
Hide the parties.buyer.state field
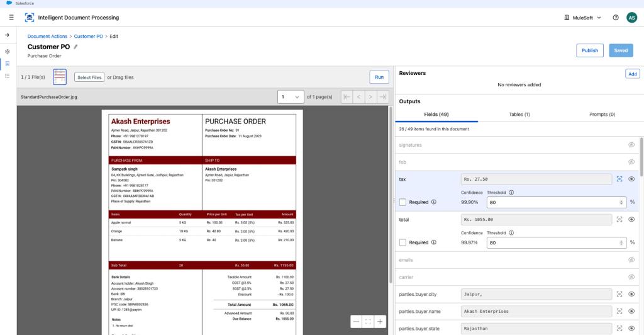631,329
